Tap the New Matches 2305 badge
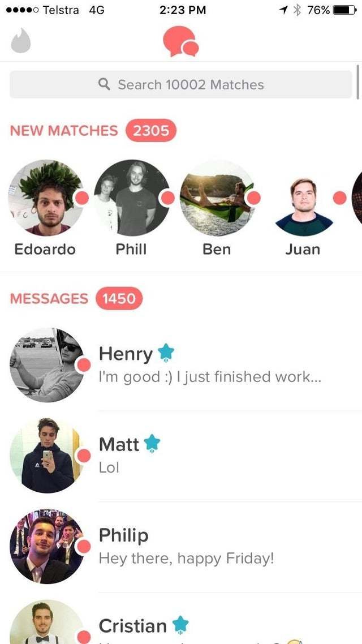This screenshot has height=644, width=362. [x=151, y=131]
